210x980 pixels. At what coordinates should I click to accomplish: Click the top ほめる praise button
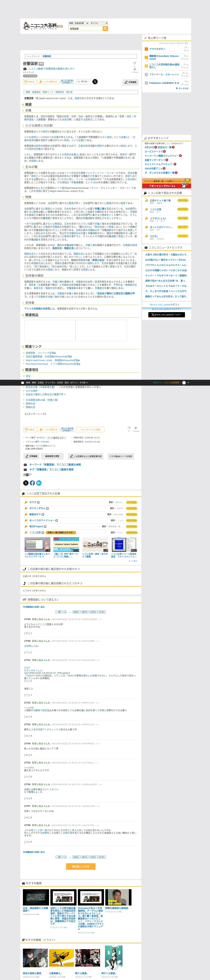pyautogui.click(x=30, y=81)
